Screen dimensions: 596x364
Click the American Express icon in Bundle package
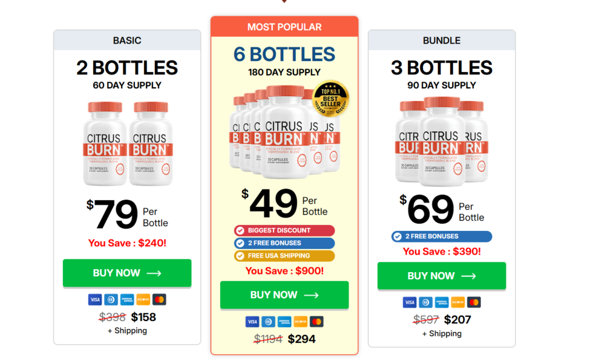[442, 302]
